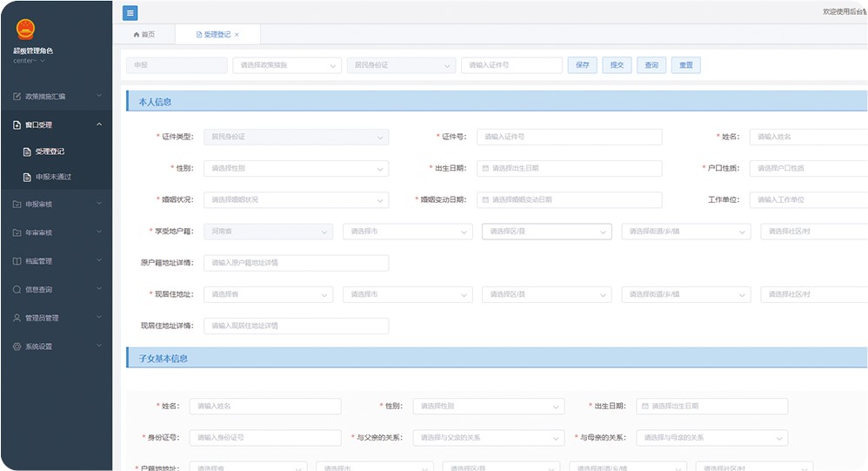Click the 档案管理 book icon

coord(17,261)
